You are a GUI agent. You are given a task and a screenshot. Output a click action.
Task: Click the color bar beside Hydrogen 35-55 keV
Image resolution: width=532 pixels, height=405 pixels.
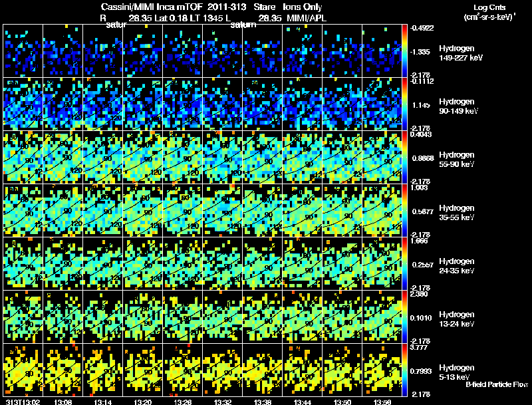tap(404, 210)
